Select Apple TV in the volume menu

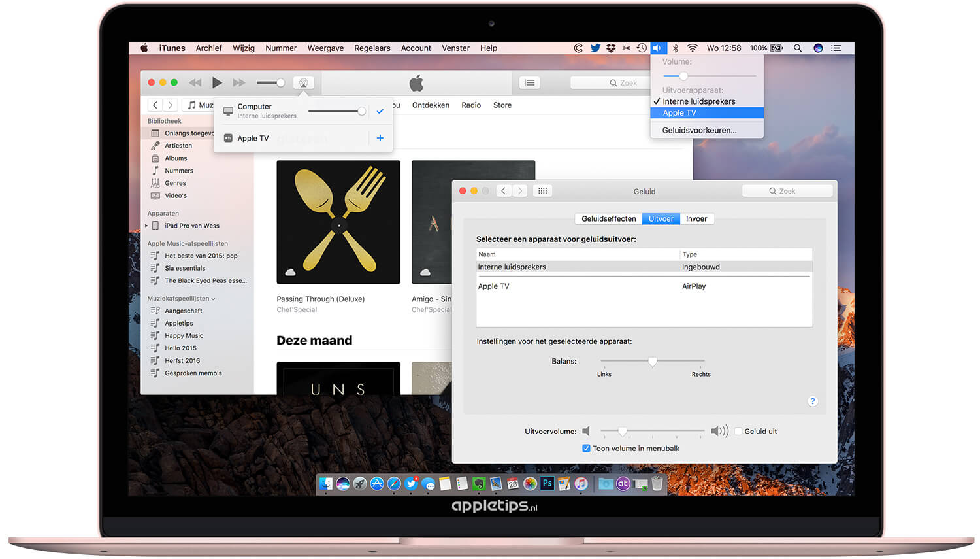(x=707, y=113)
